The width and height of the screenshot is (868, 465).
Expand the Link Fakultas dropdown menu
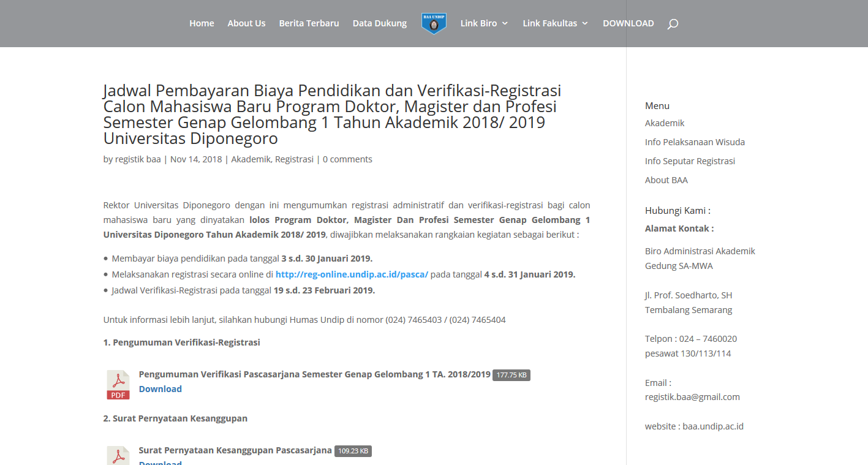[555, 23]
